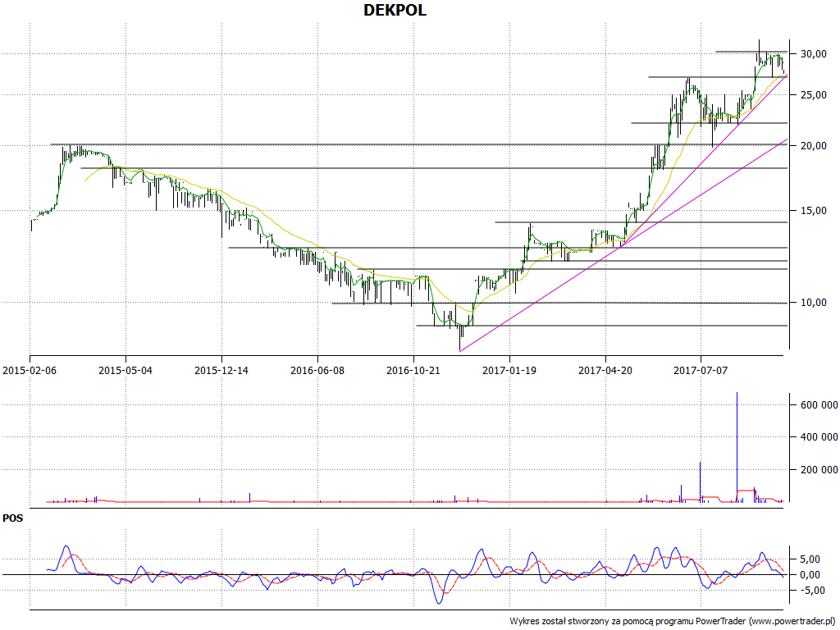
Task: Click the 20,00 price axis label
Action: tap(813, 146)
